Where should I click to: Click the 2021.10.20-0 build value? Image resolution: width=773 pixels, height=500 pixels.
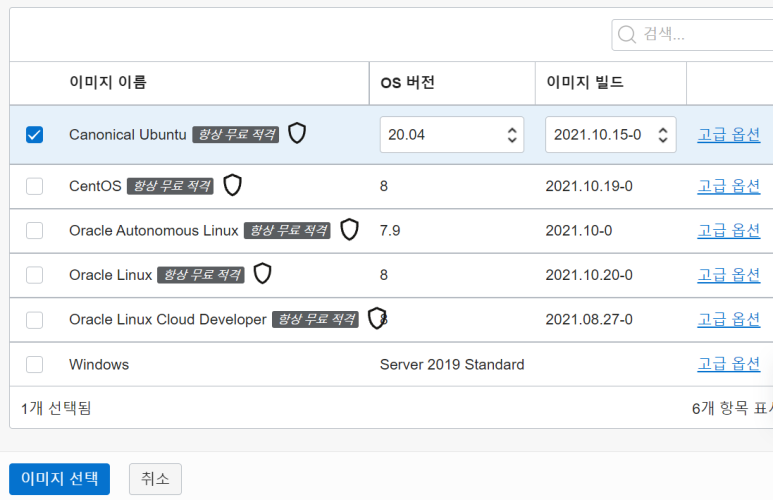pos(589,275)
